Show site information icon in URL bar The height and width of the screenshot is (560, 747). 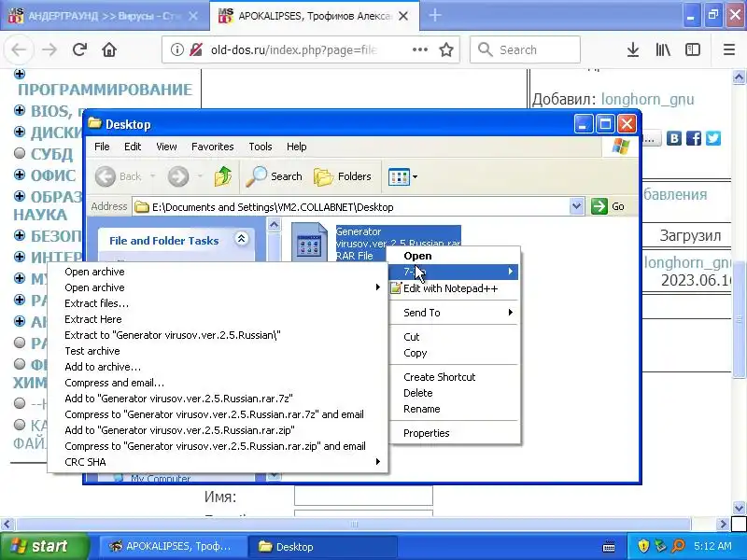[x=177, y=49]
